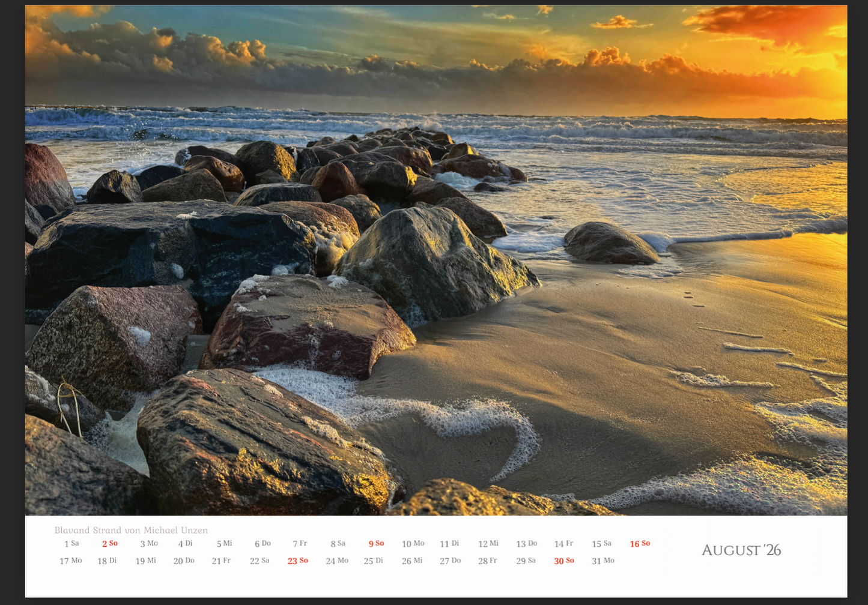Click the date 5 Mi
The width and height of the screenshot is (868, 605).
click(224, 544)
